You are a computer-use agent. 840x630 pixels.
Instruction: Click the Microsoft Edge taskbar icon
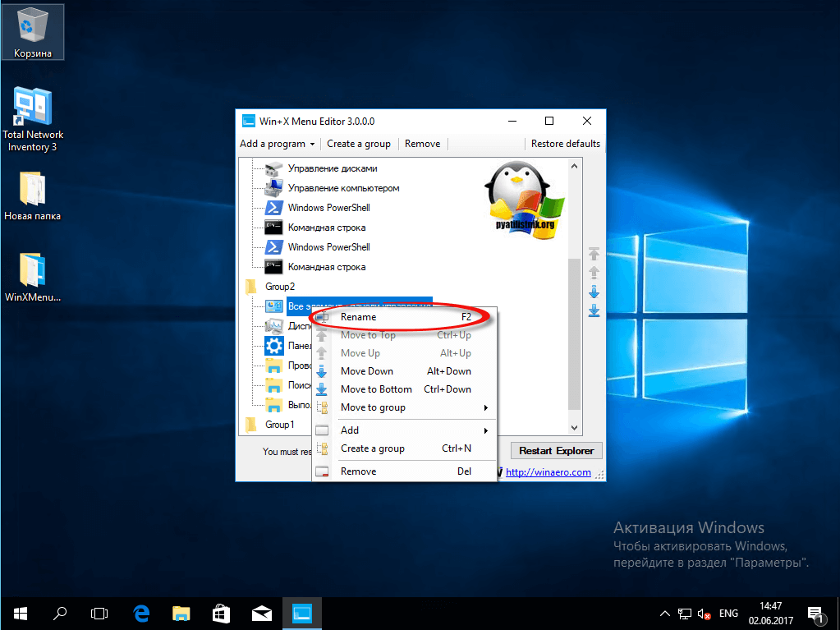141,613
